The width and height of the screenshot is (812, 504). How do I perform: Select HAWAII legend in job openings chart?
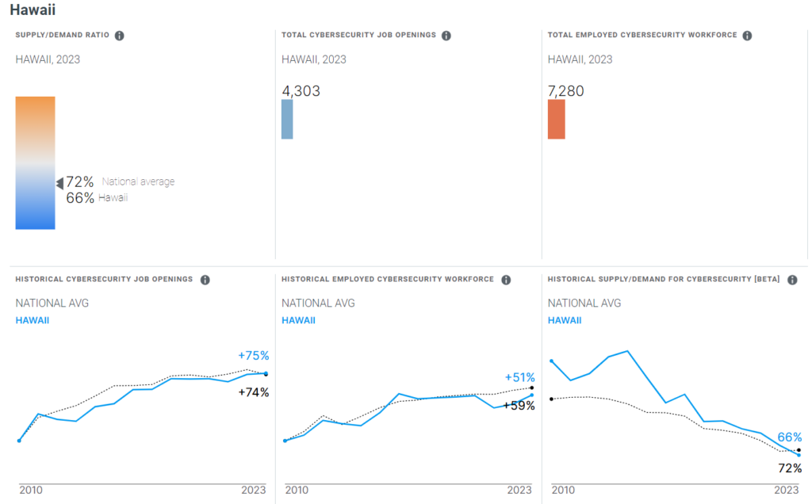(32, 320)
